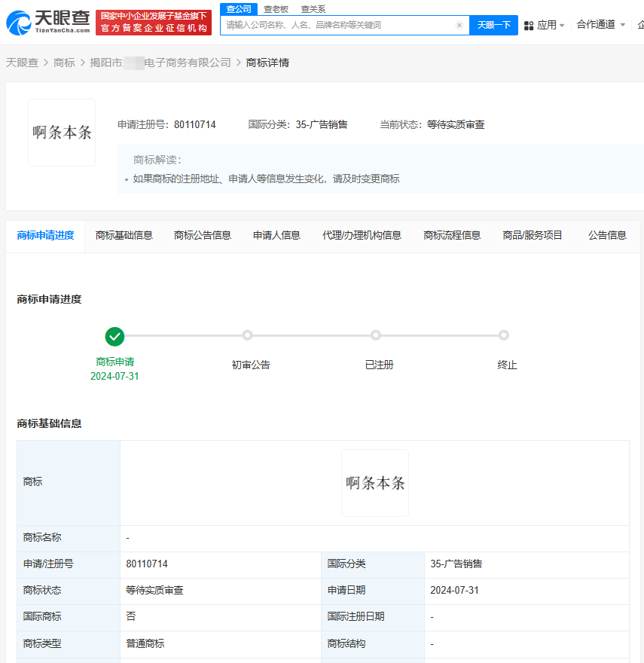The width and height of the screenshot is (644, 663).
Task: Click the 国际分类 35-广告销售 header text
Action: point(298,125)
